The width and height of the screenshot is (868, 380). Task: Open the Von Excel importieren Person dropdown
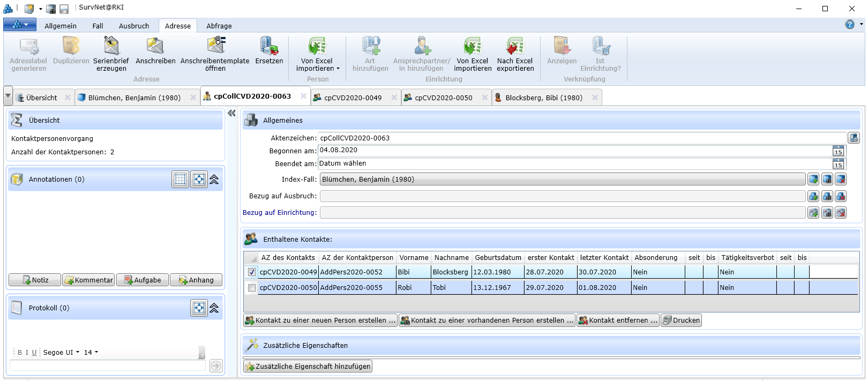338,69
